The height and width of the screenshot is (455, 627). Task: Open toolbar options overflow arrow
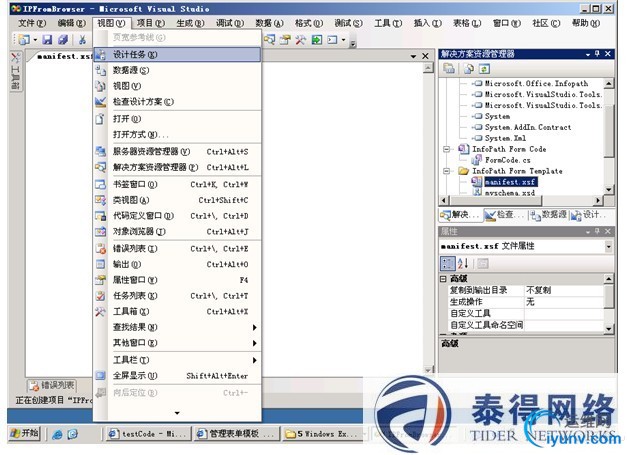[x=353, y=43]
